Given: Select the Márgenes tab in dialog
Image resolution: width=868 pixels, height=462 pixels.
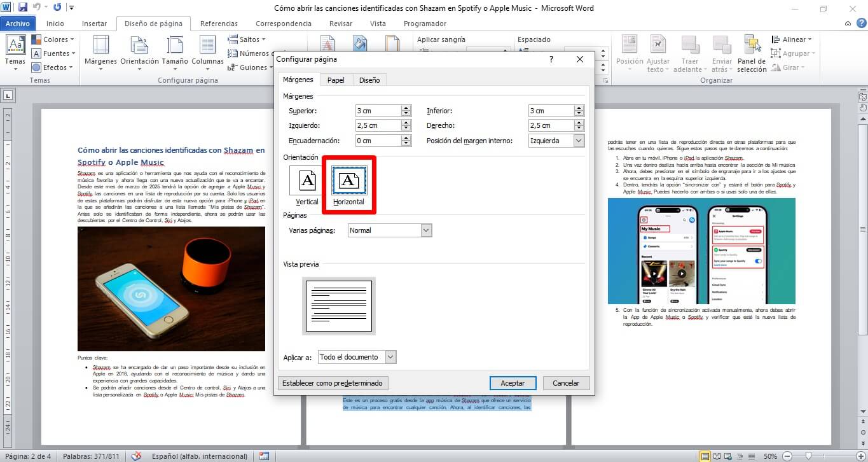Looking at the screenshot, I should point(298,80).
